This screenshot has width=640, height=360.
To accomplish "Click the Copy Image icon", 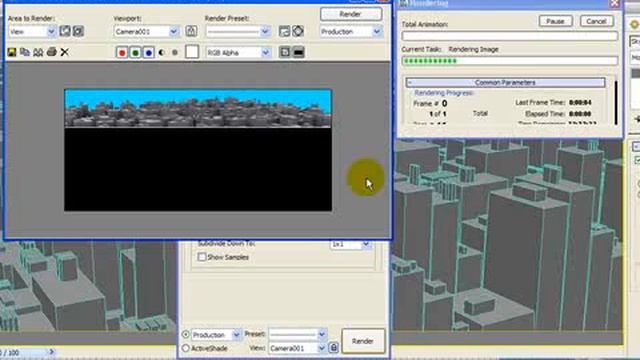I will point(25,52).
